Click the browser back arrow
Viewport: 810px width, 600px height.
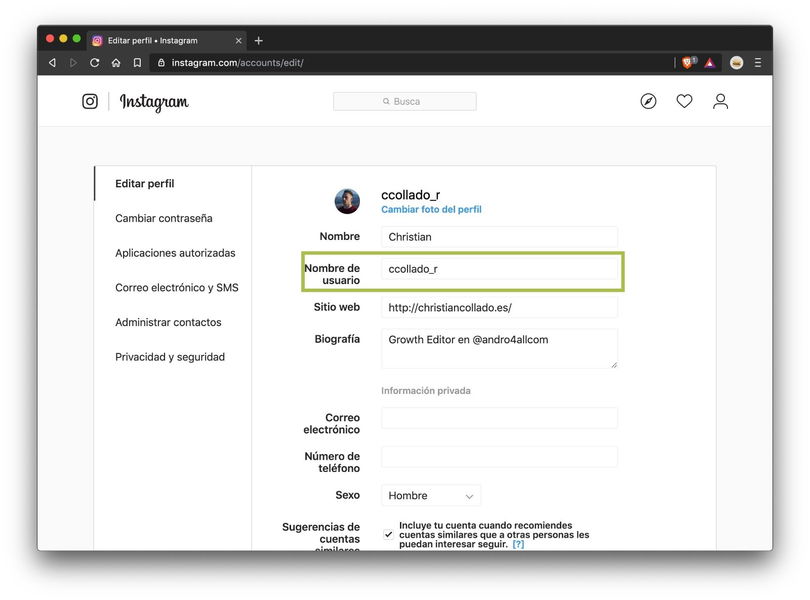[52, 63]
